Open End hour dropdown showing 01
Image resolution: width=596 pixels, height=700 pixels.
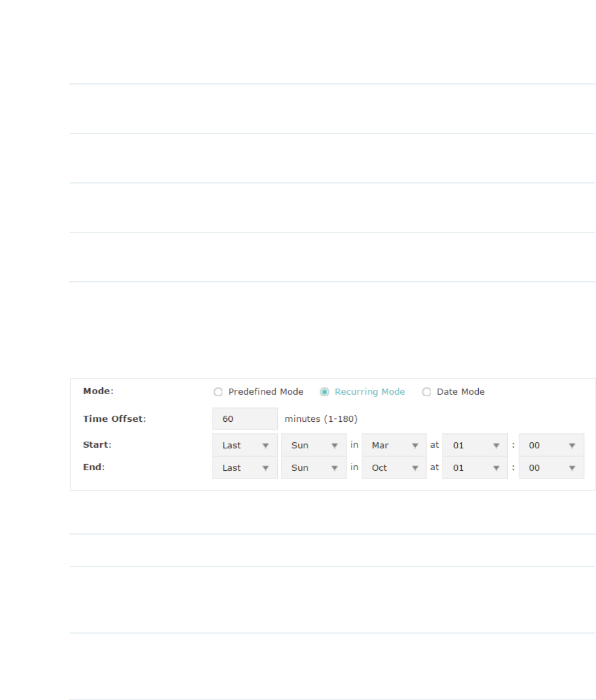pos(475,468)
